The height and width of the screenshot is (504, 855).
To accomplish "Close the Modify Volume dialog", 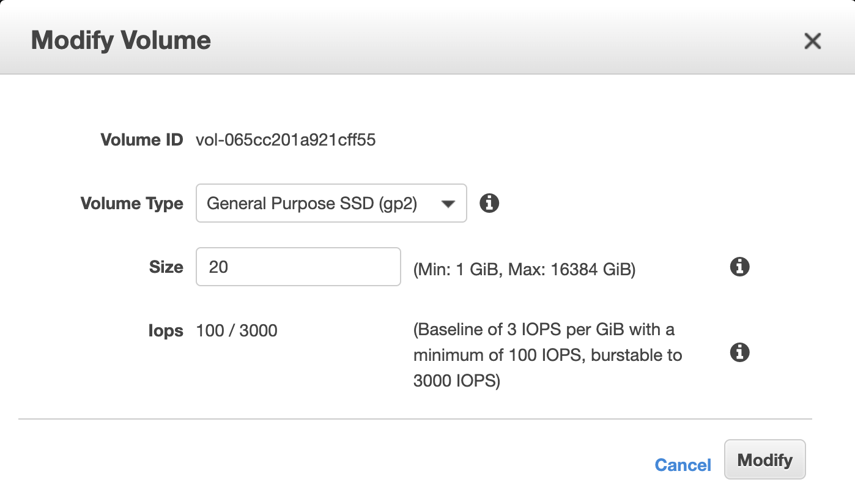I will [812, 41].
